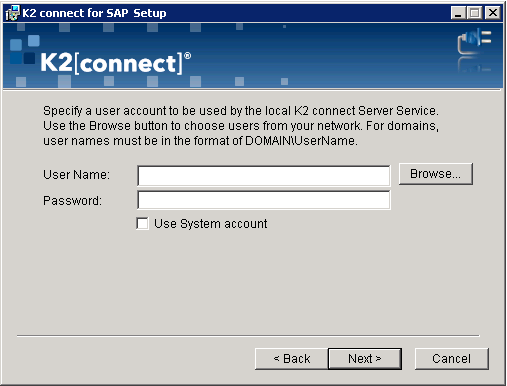
Task: Focus the User Name input field
Action: (264, 175)
